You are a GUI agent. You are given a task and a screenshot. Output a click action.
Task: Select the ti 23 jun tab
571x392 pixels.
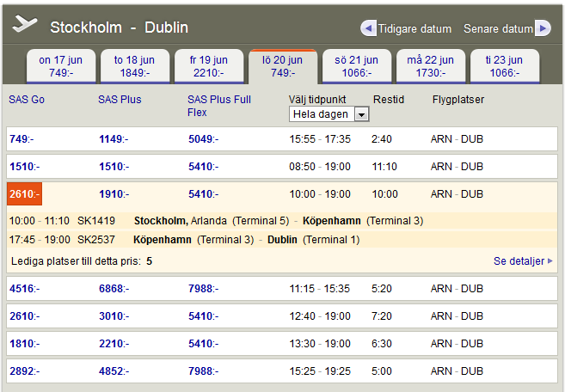505,66
